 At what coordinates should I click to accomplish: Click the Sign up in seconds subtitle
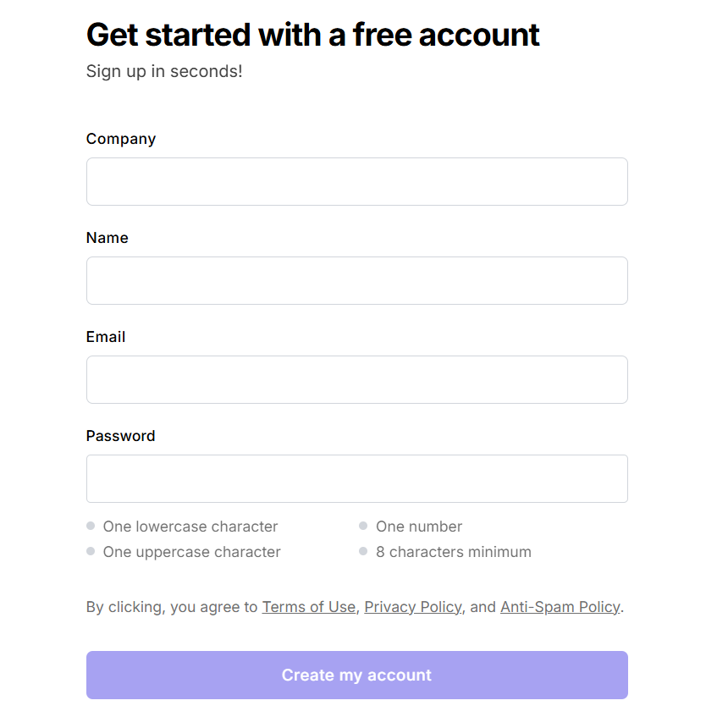point(163,71)
